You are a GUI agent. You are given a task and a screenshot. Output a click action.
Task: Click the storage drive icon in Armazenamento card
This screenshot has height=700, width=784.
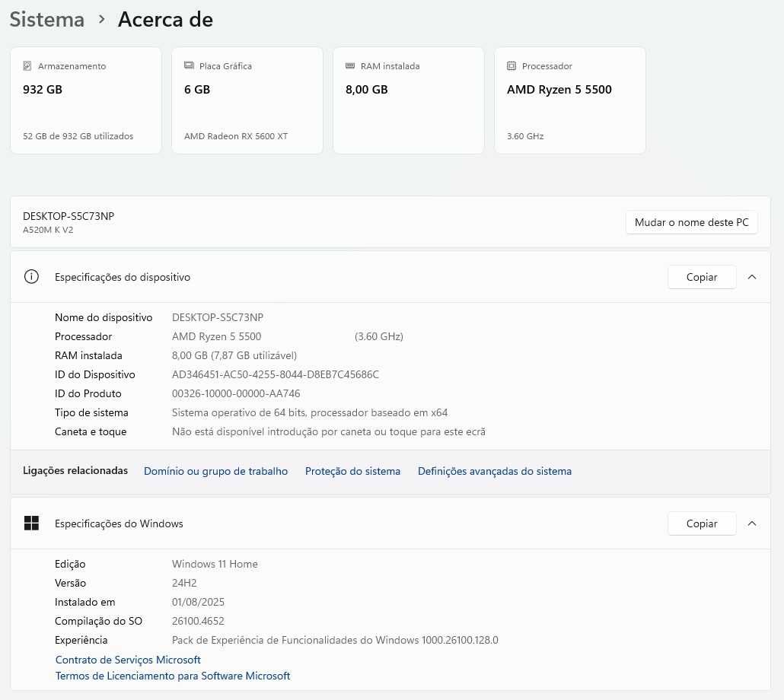[x=27, y=66]
